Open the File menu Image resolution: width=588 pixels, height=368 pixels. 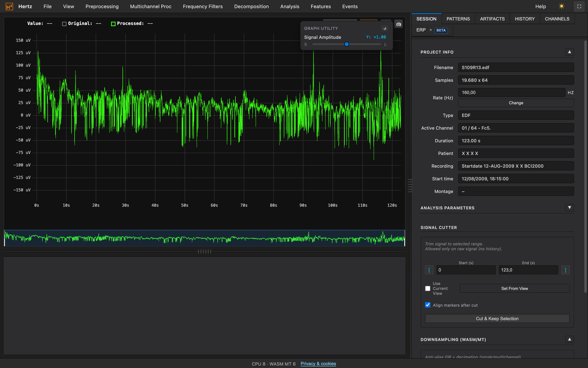point(47,7)
